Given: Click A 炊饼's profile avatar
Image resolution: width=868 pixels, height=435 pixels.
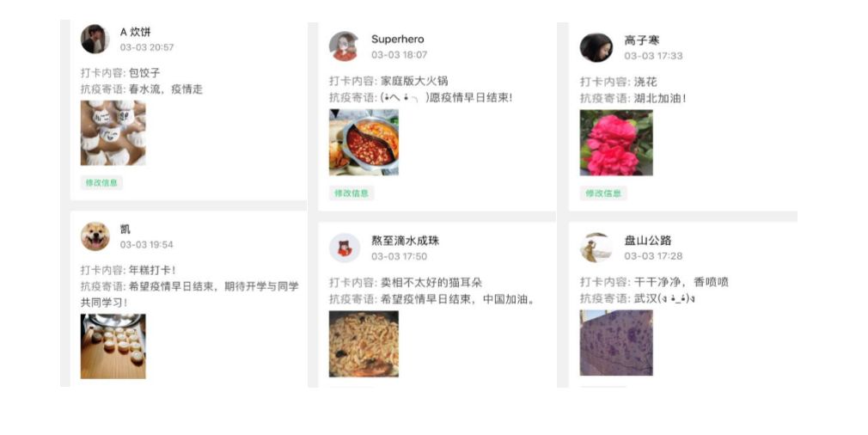Looking at the screenshot, I should coord(95,39).
